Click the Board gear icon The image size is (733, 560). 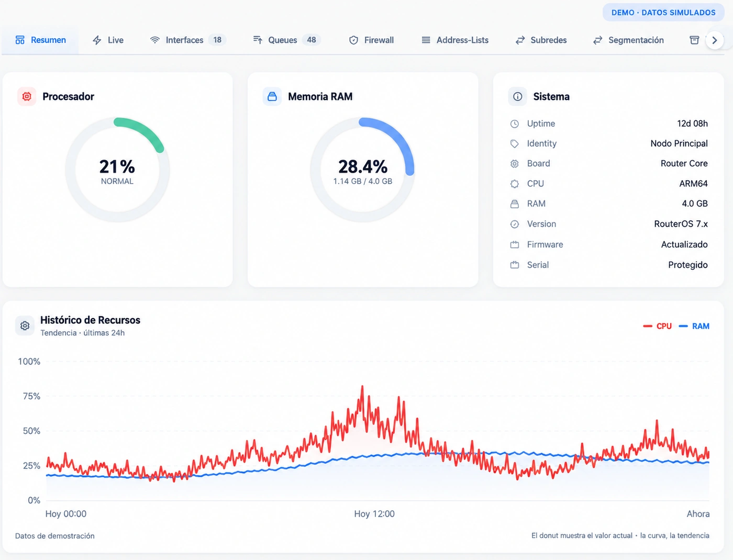pyautogui.click(x=515, y=164)
